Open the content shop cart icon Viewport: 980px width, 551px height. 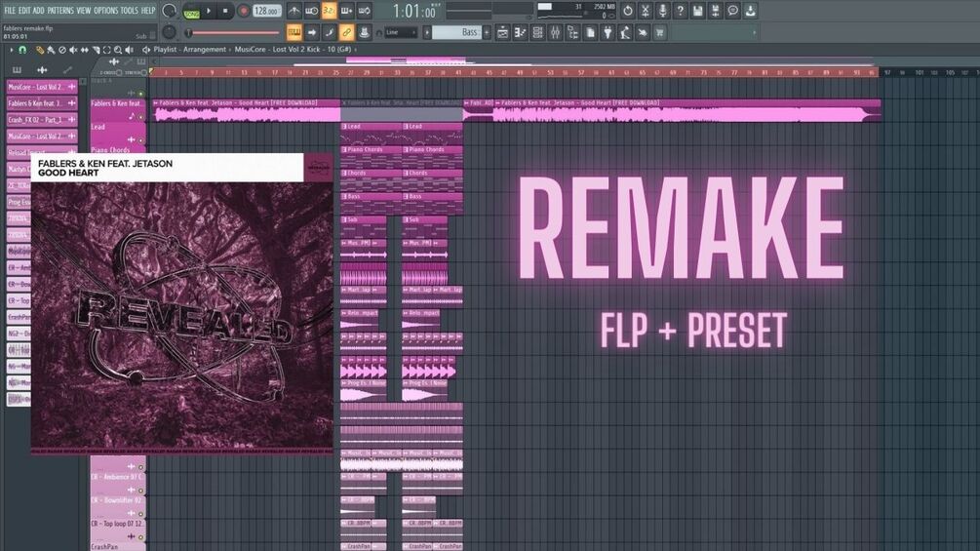[x=660, y=32]
